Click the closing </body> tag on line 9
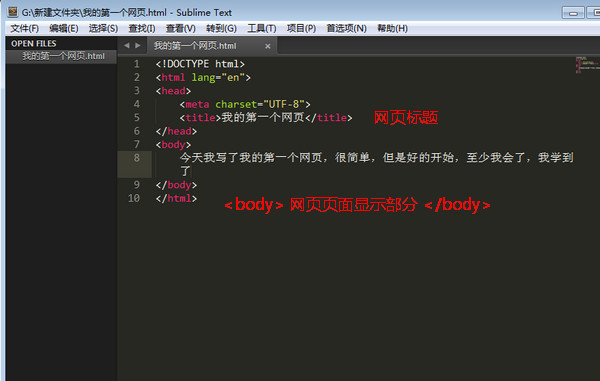This screenshot has height=381, width=600. click(176, 185)
